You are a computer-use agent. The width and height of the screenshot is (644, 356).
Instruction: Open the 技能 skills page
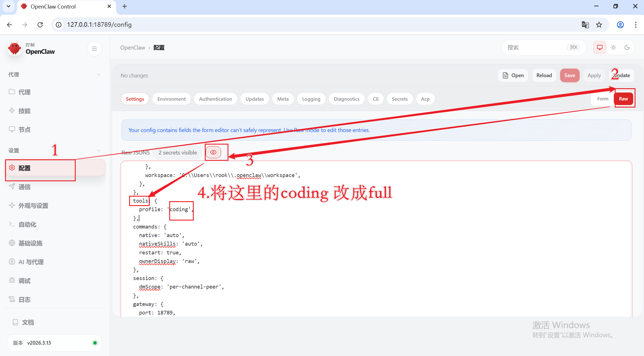(x=55, y=111)
